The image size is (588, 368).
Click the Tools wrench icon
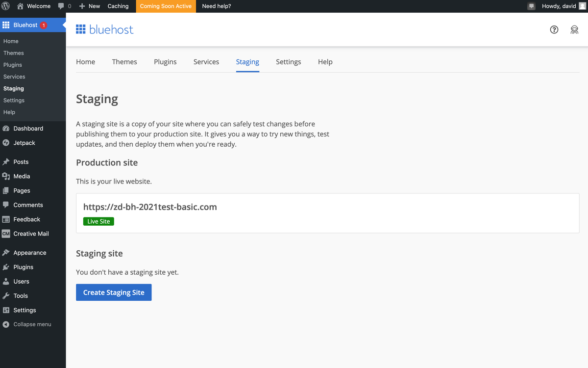6,296
